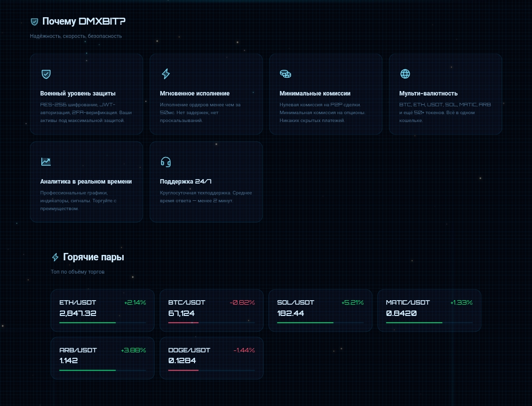Click the coins icon on the Минимальные комиссии card

pos(285,74)
